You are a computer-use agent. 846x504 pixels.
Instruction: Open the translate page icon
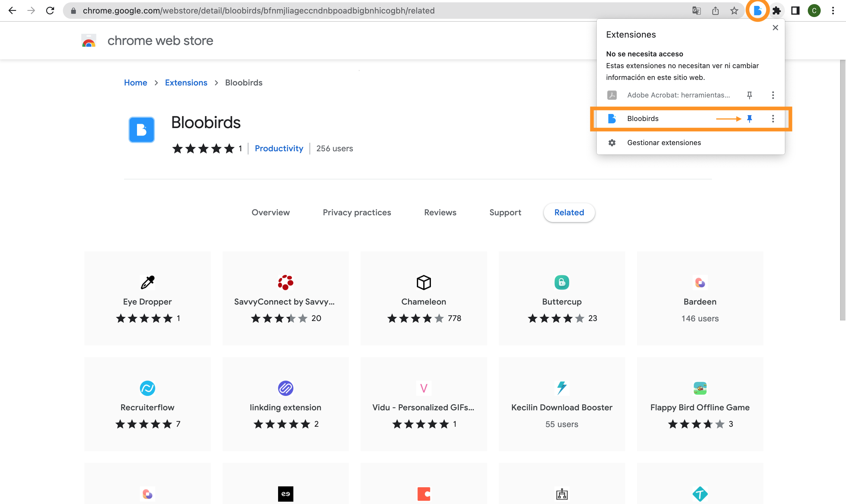[696, 11]
